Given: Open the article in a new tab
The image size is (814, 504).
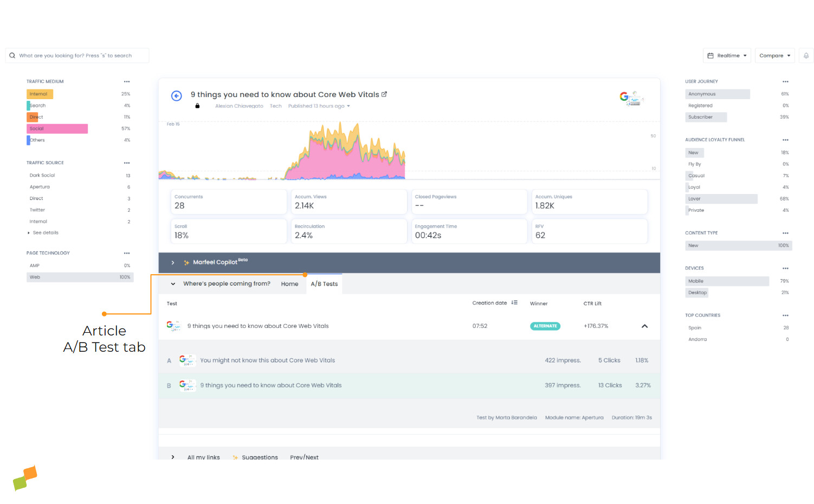Looking at the screenshot, I should 385,94.
